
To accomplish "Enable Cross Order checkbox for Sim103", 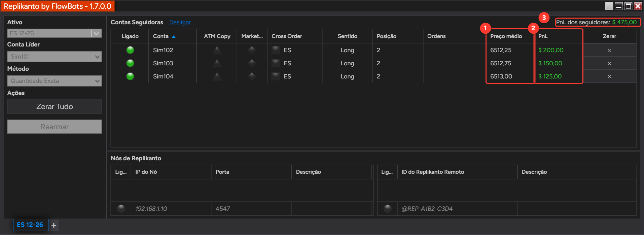I will coord(276,63).
